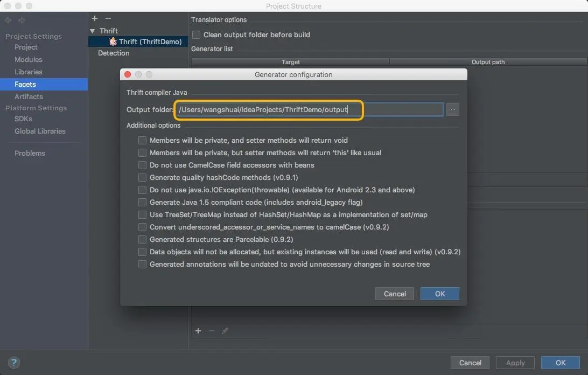The width and height of the screenshot is (588, 375).
Task: Check Generated structures are Parcelable option
Action: pos(142,239)
